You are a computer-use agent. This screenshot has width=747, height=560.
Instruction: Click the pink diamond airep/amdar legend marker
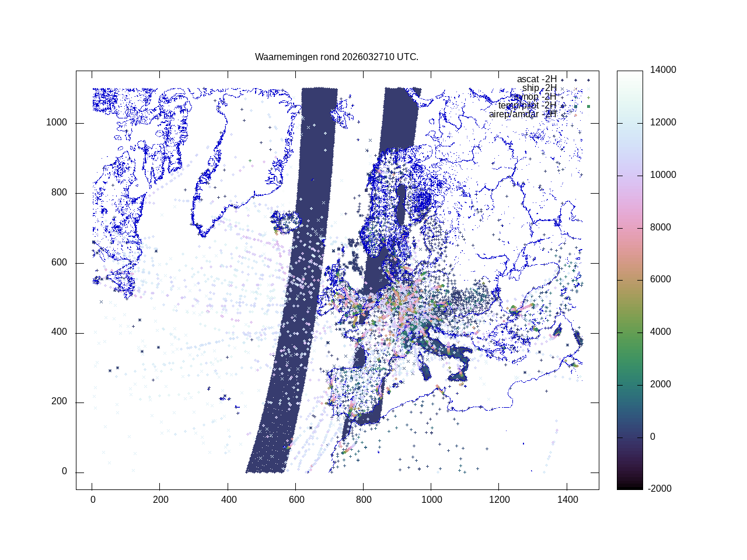point(575,115)
